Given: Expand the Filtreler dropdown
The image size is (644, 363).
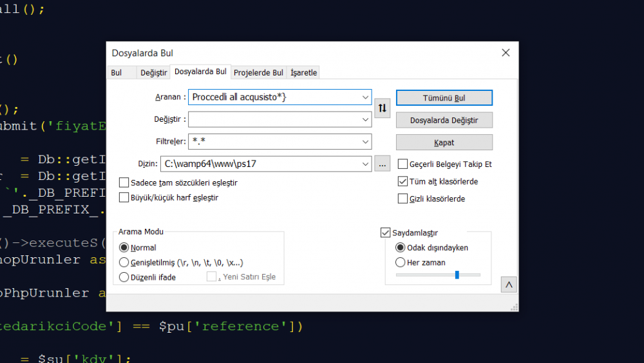Looking at the screenshot, I should [365, 141].
